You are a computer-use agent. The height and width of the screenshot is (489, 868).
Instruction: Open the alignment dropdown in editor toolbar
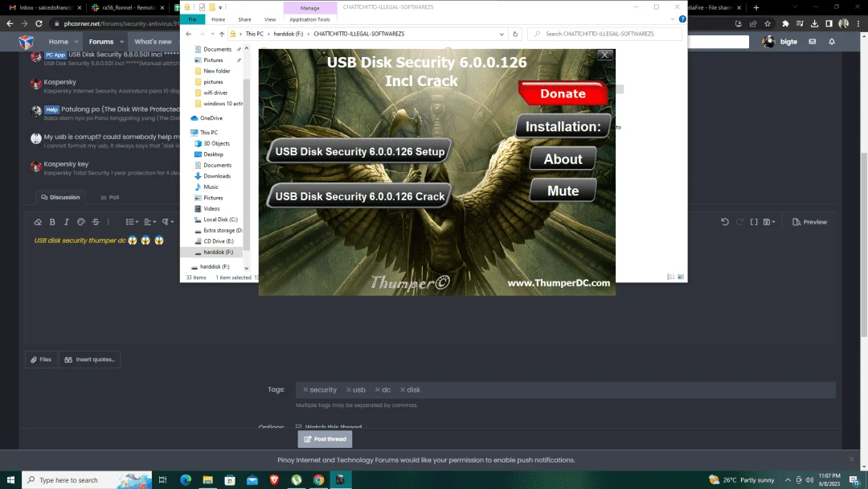click(x=150, y=222)
